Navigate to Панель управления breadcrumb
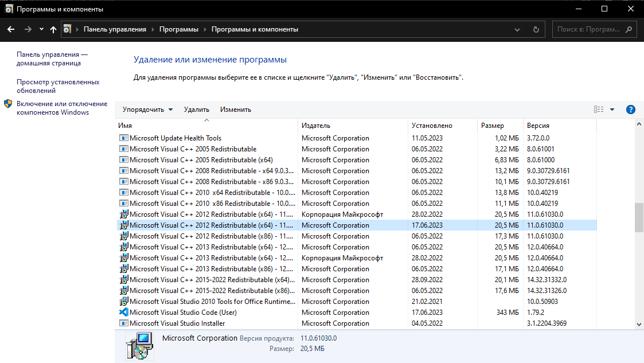Viewport: 644px width, 363px height. 115,29
